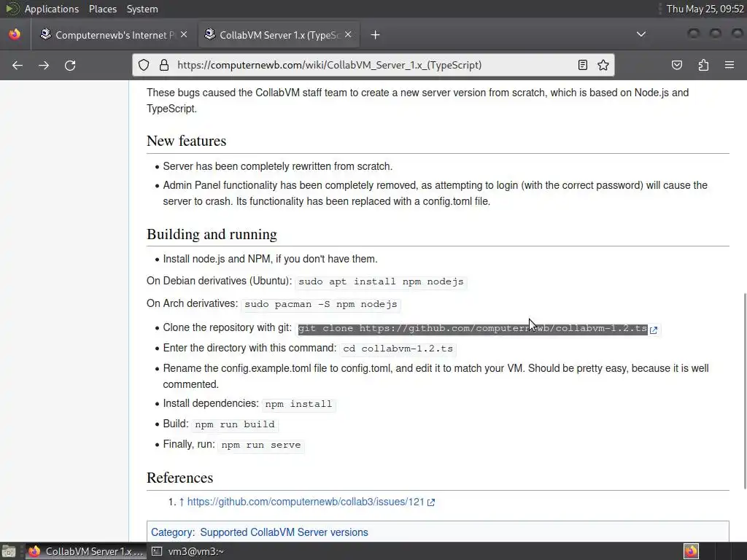Open the Applications menu
The height and width of the screenshot is (560, 747).
[52, 9]
